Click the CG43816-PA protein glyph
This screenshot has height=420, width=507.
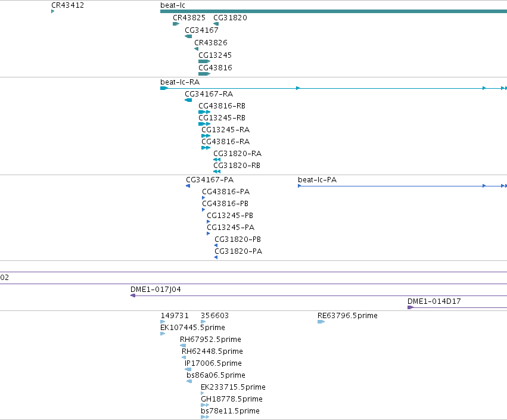(203, 198)
